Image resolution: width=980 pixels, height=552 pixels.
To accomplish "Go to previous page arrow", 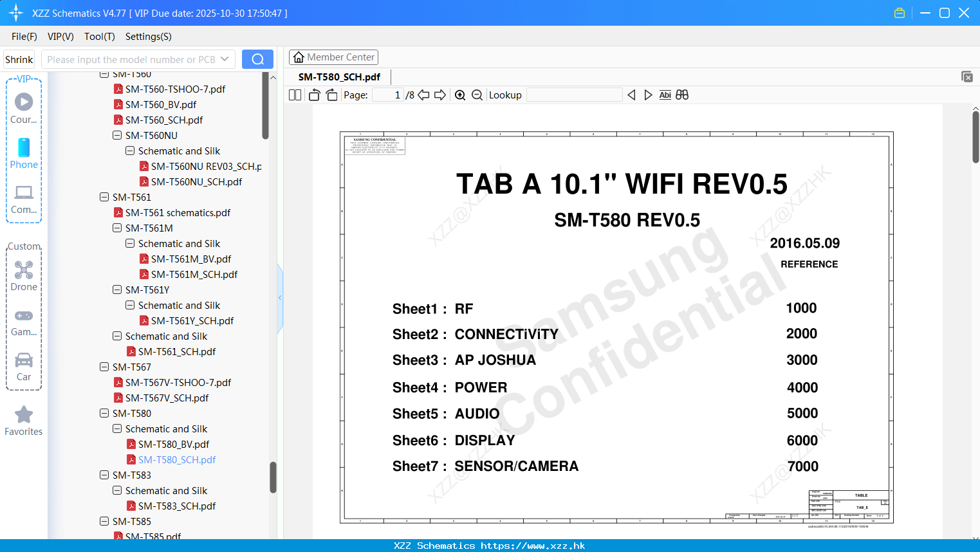I will [423, 95].
